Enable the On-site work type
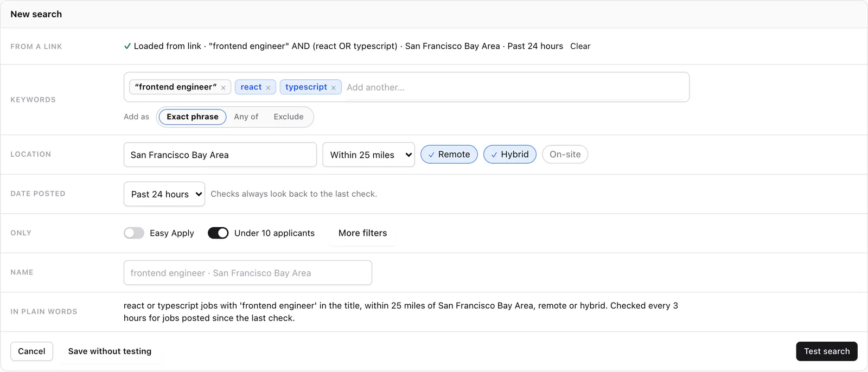Screen dimensions: 868x372 (565, 155)
